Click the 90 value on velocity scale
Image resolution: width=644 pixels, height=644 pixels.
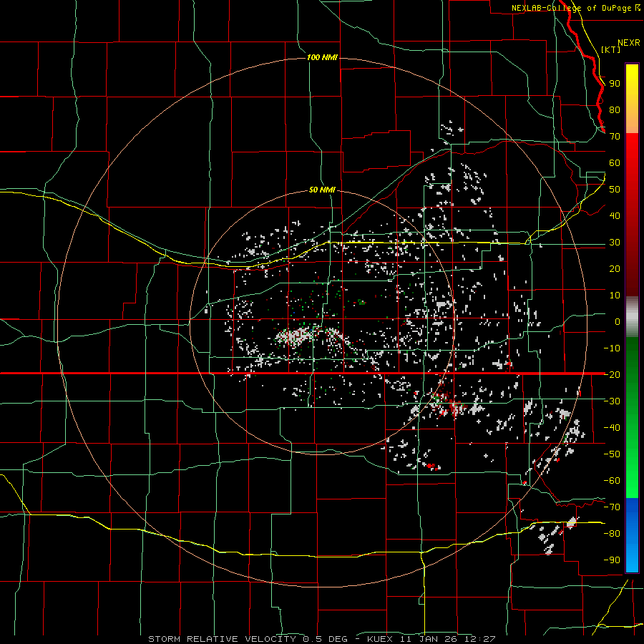(x=615, y=84)
